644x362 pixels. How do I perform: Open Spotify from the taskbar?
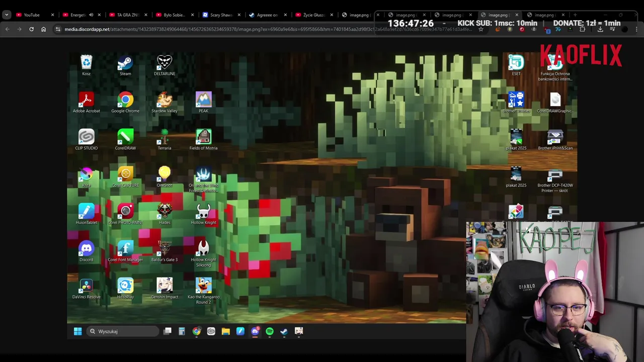(269, 331)
